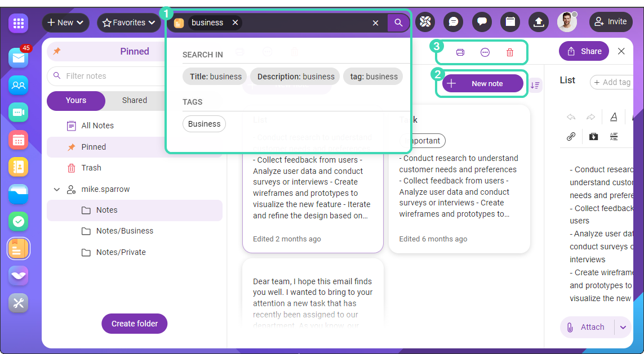Screen dimensions: 644x354
Task: Insert link using the chain icon
Action: click(571, 136)
